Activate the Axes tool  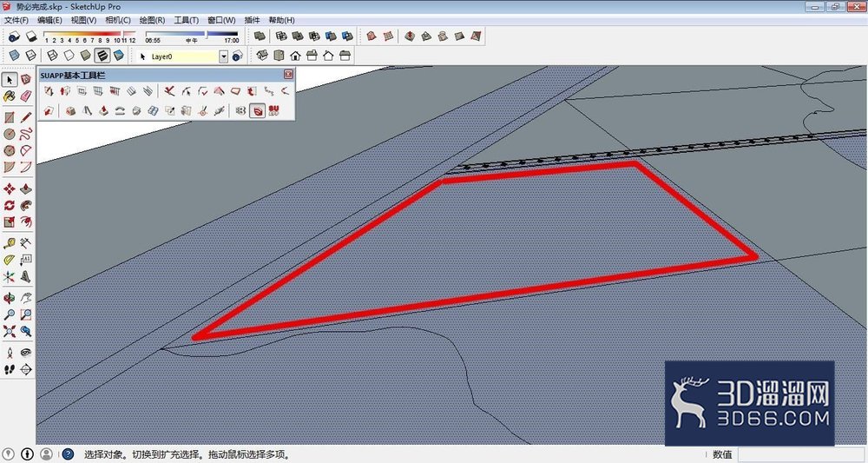[x=10, y=276]
